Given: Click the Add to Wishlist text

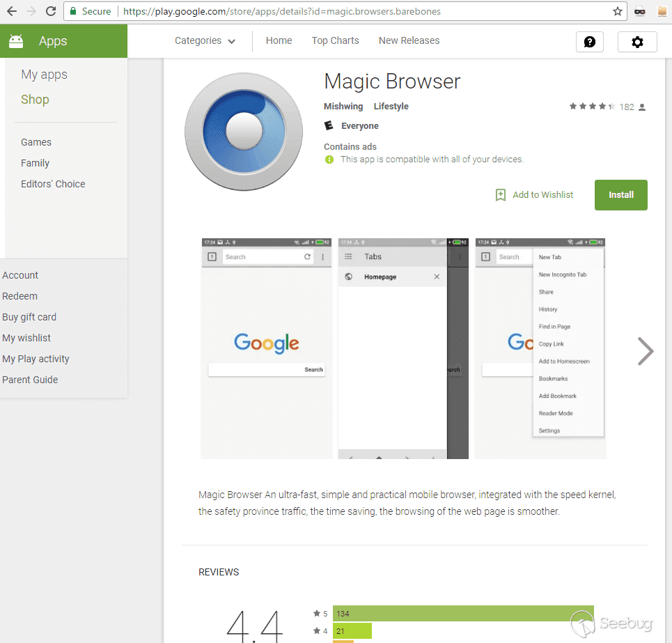Looking at the screenshot, I should tap(542, 194).
